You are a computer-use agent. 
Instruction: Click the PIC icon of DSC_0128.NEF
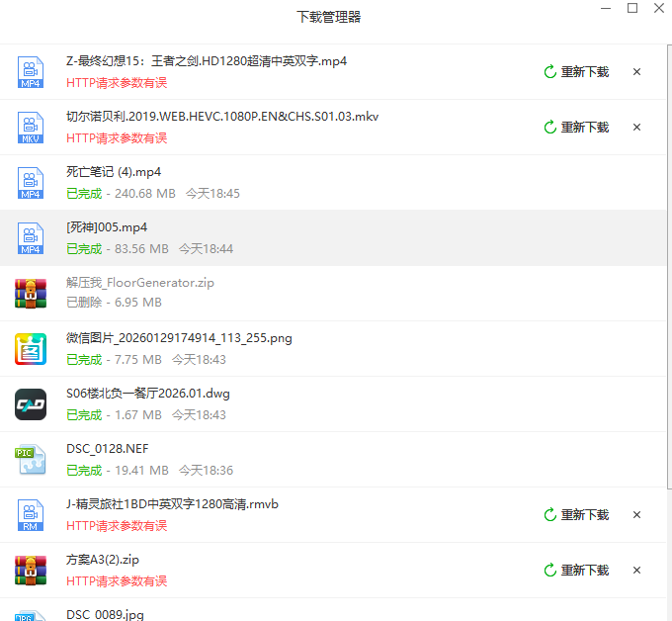pyautogui.click(x=31, y=459)
